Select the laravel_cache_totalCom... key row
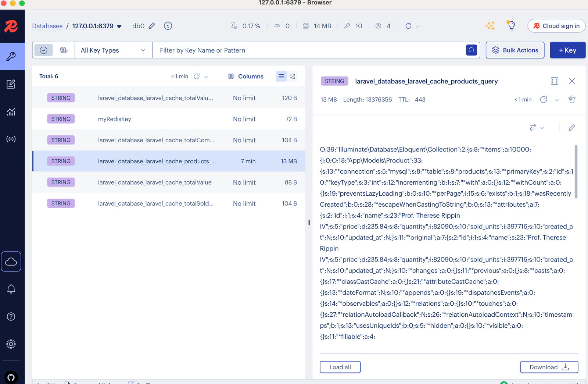This screenshot has width=588, height=384. pos(169,140)
